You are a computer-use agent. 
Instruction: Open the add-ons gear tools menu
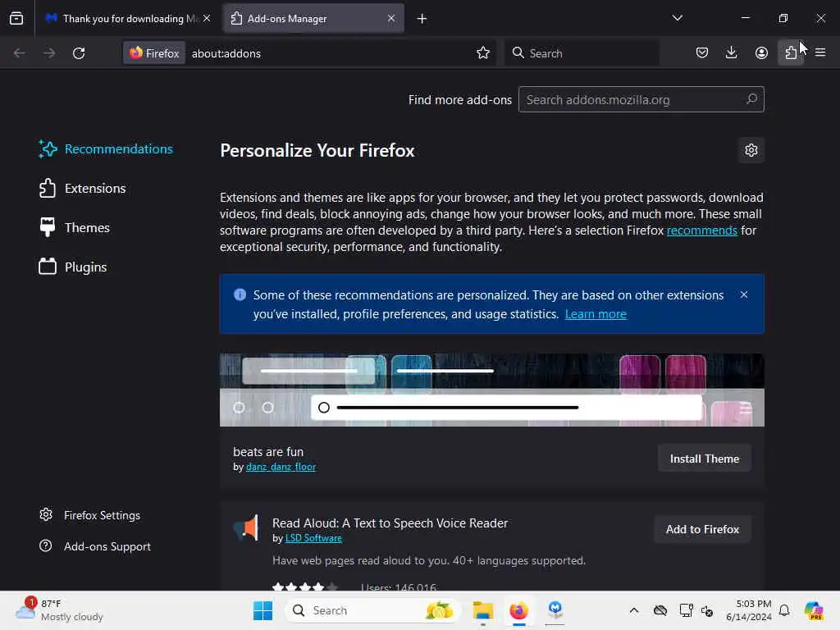tap(751, 150)
